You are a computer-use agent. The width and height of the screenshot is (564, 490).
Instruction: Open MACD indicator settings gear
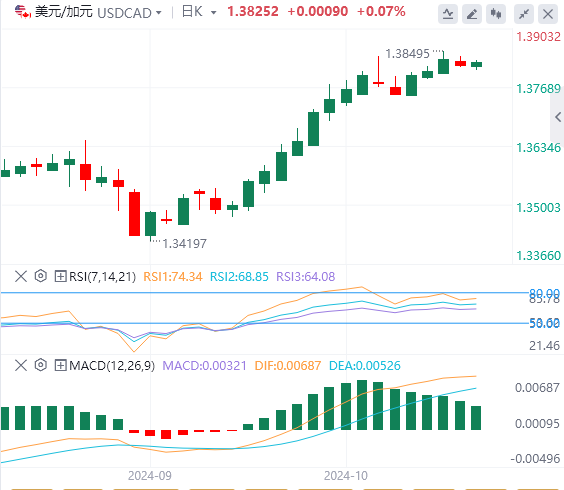click(41, 365)
